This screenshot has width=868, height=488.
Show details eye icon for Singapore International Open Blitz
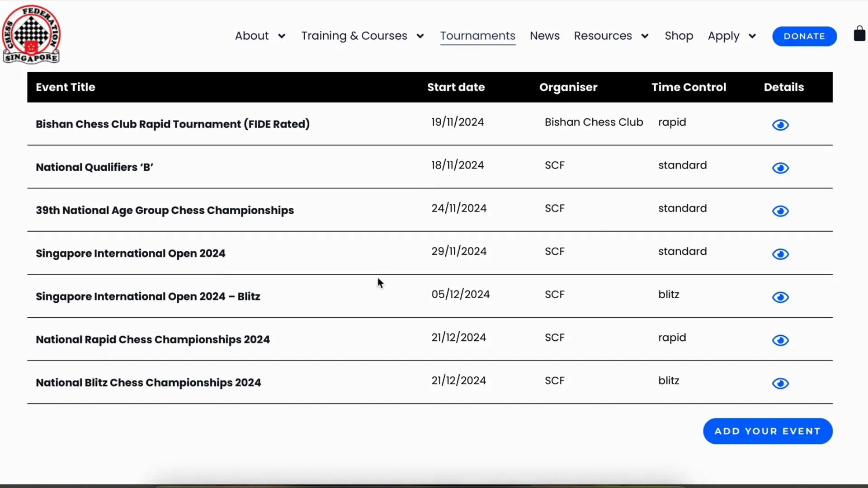(x=780, y=297)
